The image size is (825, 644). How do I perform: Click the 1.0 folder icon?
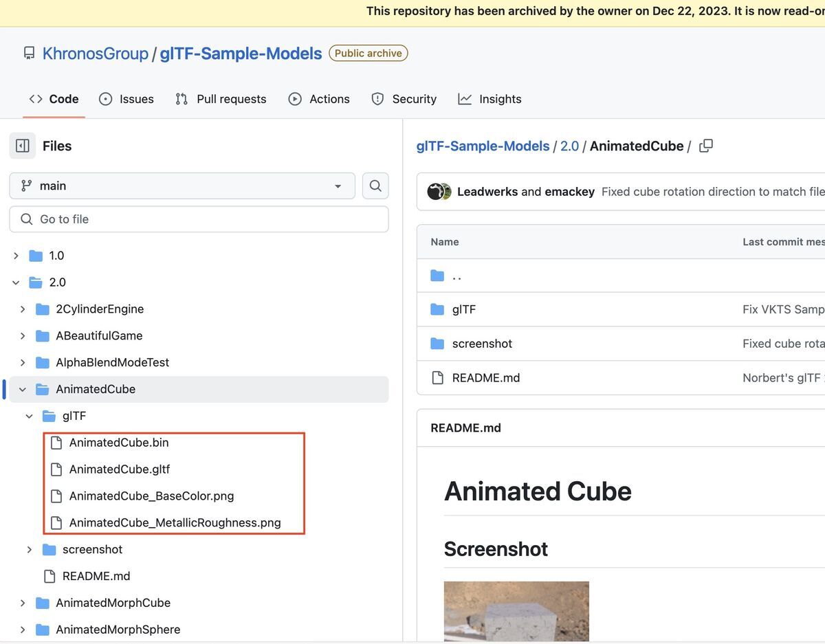36,256
